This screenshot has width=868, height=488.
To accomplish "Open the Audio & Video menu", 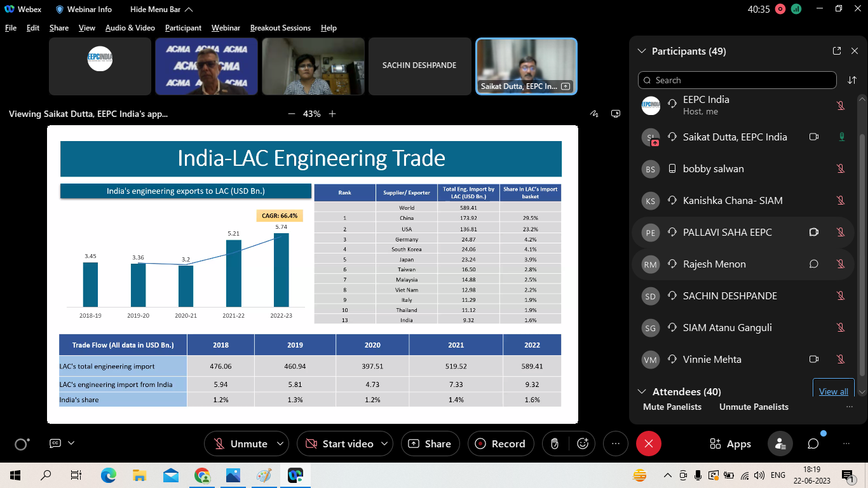I will 130,28.
